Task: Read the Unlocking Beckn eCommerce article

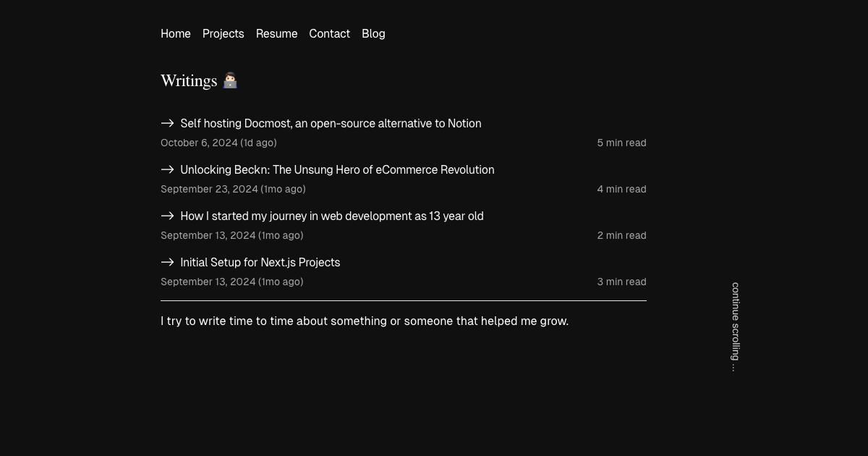Action: coord(337,170)
